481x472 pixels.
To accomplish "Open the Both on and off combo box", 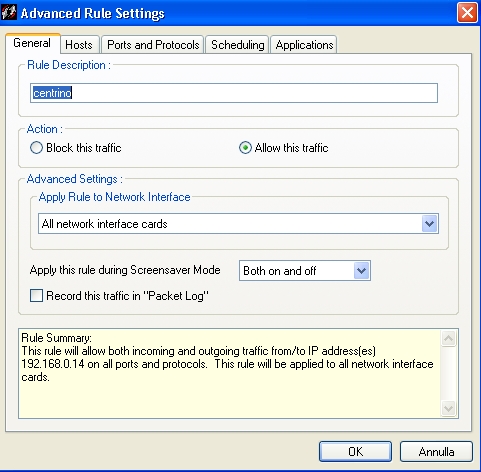I will pos(305,271).
